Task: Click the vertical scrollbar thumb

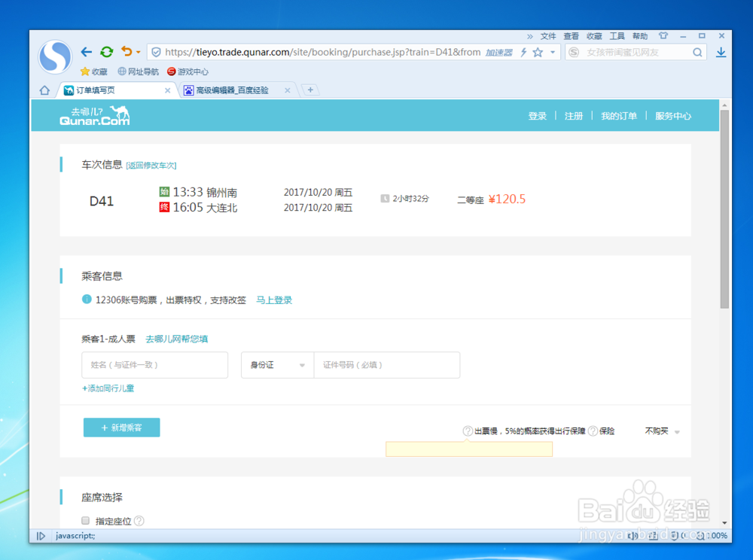Action: (724, 208)
